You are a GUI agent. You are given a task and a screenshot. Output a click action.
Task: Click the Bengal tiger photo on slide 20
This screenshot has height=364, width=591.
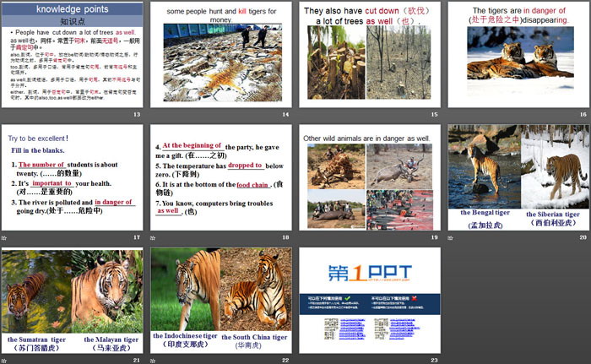[x=483, y=166]
